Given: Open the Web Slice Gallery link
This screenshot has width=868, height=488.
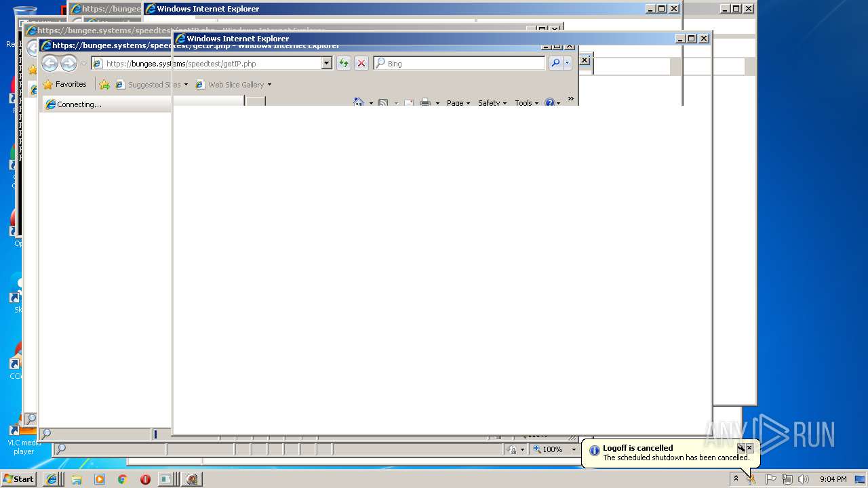Looking at the screenshot, I should pos(230,85).
